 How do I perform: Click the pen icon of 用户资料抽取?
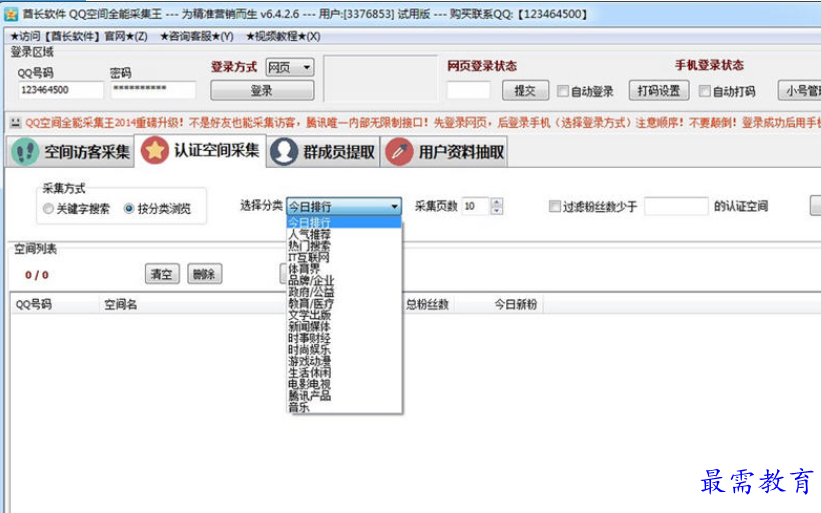pyautogui.click(x=399, y=152)
